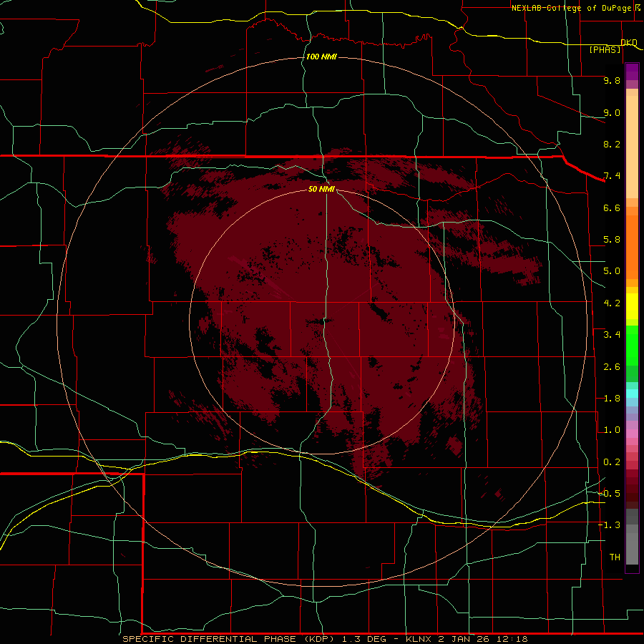The height and width of the screenshot is (644, 644).
Task: Click the 5.8 scale value
Action: tap(612, 240)
